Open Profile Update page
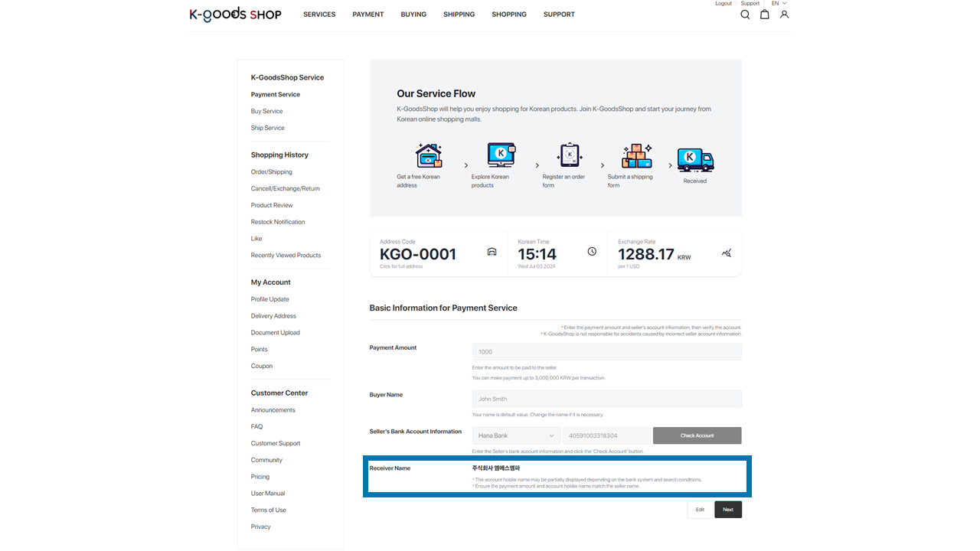The width and height of the screenshot is (980, 551). (x=270, y=299)
